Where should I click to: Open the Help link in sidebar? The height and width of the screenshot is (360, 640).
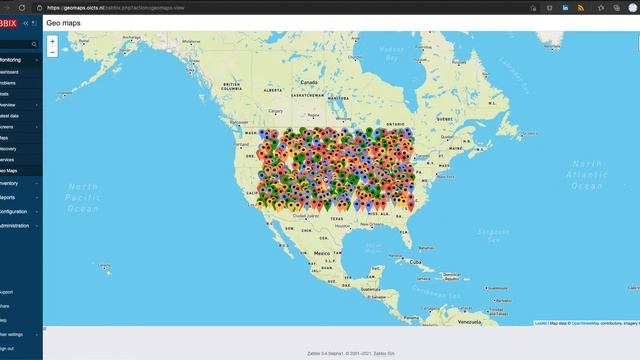click(x=4, y=320)
